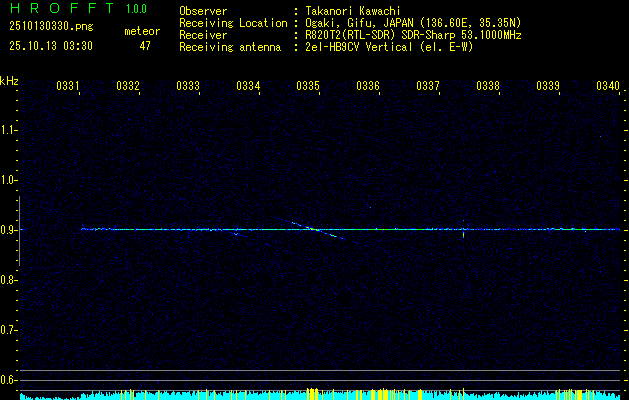Click the 0336 time marker
Image resolution: width=629 pixels, height=400 pixels.
coord(368,86)
